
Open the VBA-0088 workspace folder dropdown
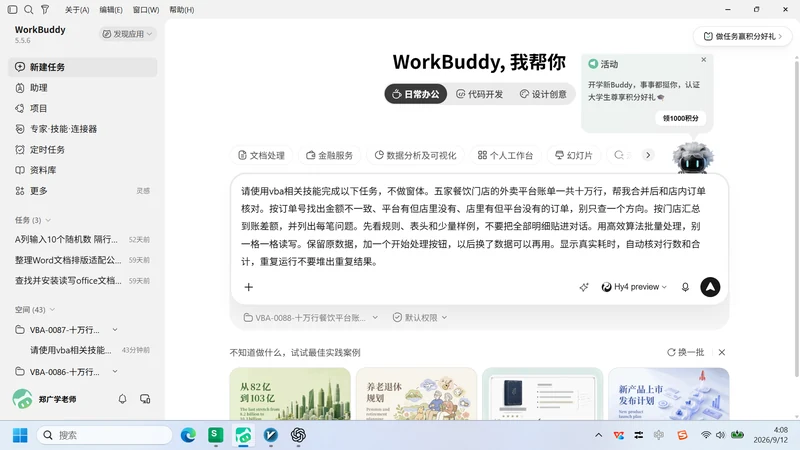311,317
